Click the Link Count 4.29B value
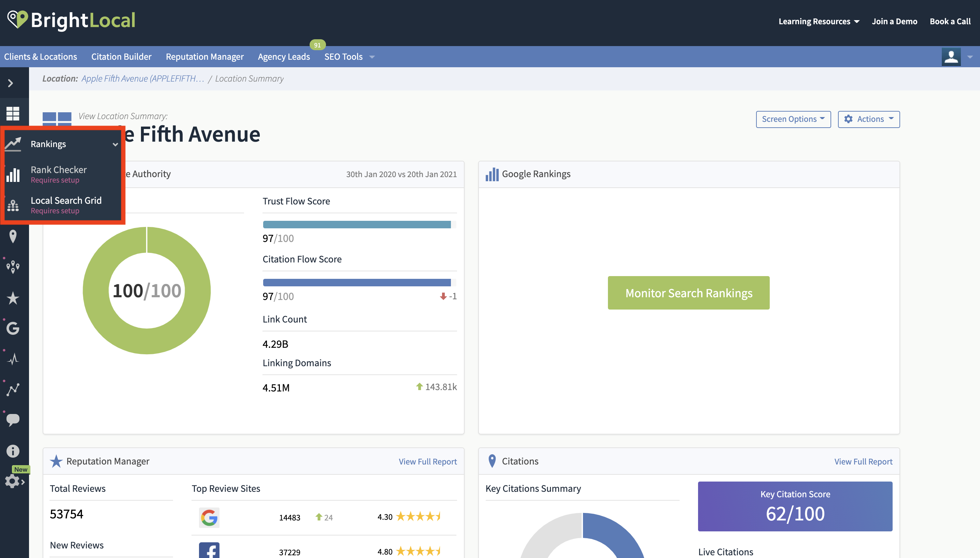Screen dimensions: 980x558 tap(275, 344)
